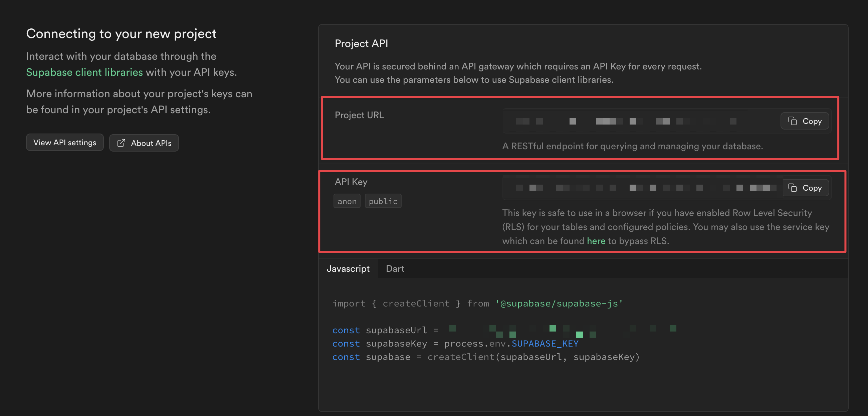Image resolution: width=868 pixels, height=416 pixels.
Task: Open View API settings
Action: pos(65,143)
